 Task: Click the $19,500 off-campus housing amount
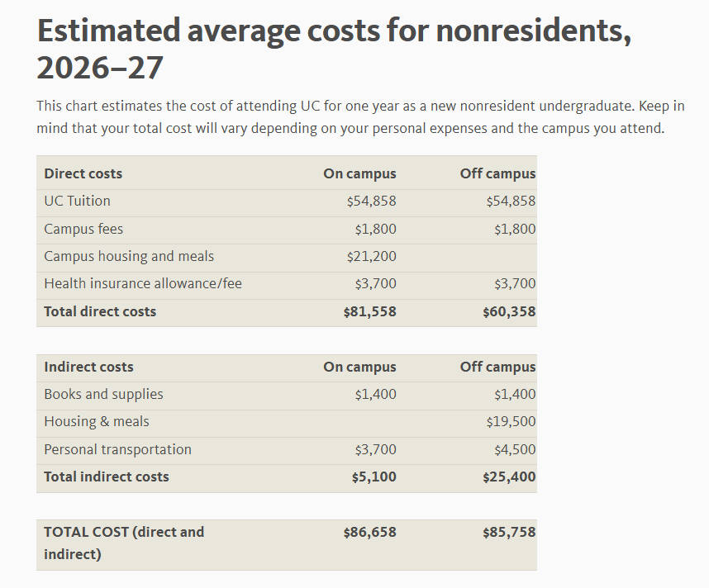tap(511, 421)
